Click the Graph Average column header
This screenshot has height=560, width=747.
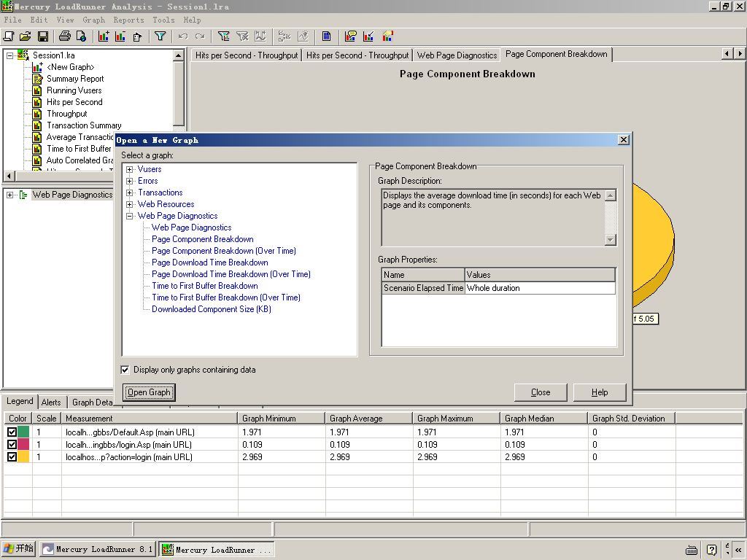(x=368, y=419)
